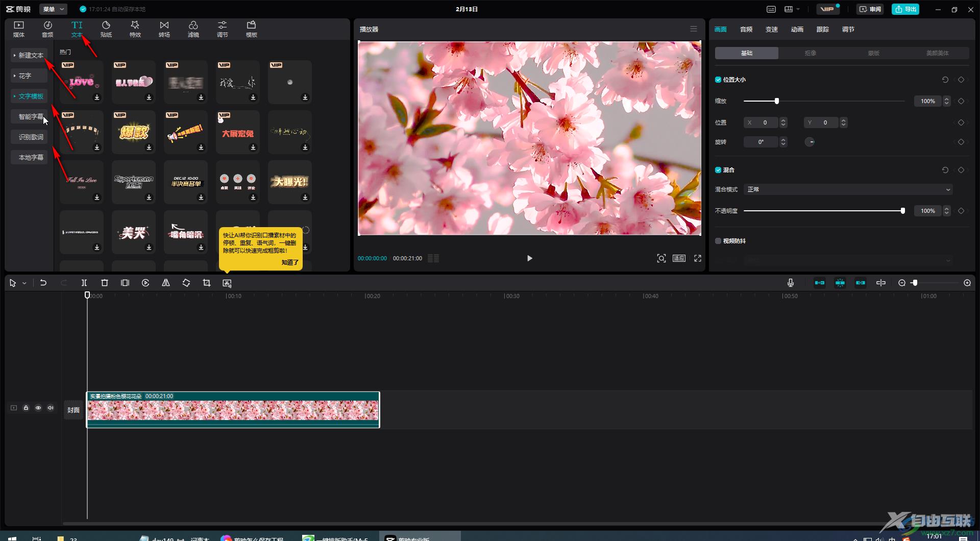Hide the video track with eye icon
The width and height of the screenshot is (980, 541).
click(x=38, y=408)
